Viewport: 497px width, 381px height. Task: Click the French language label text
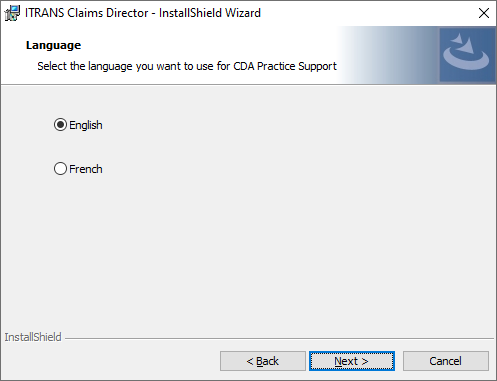tap(86, 169)
